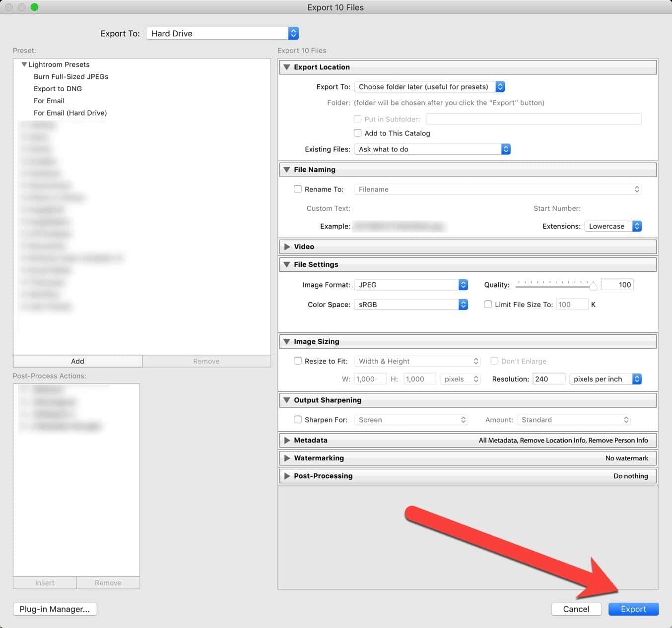Tick the Rename To checkbox
This screenshot has width=672, height=628.
(298, 189)
